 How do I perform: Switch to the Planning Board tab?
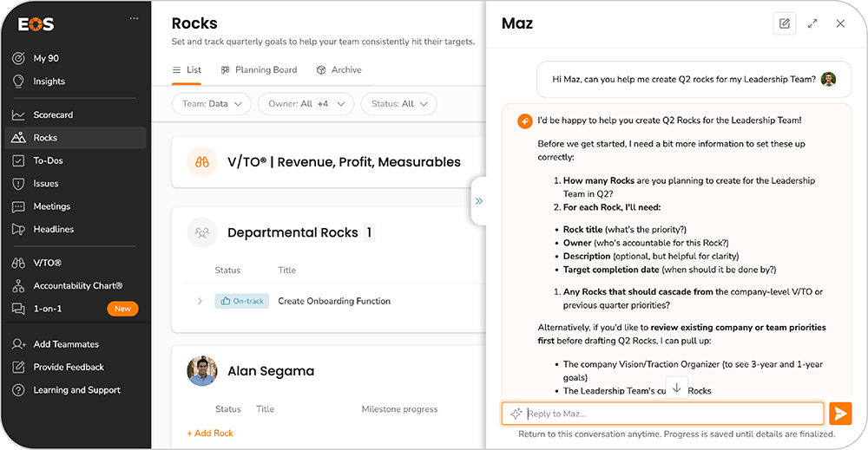click(259, 70)
